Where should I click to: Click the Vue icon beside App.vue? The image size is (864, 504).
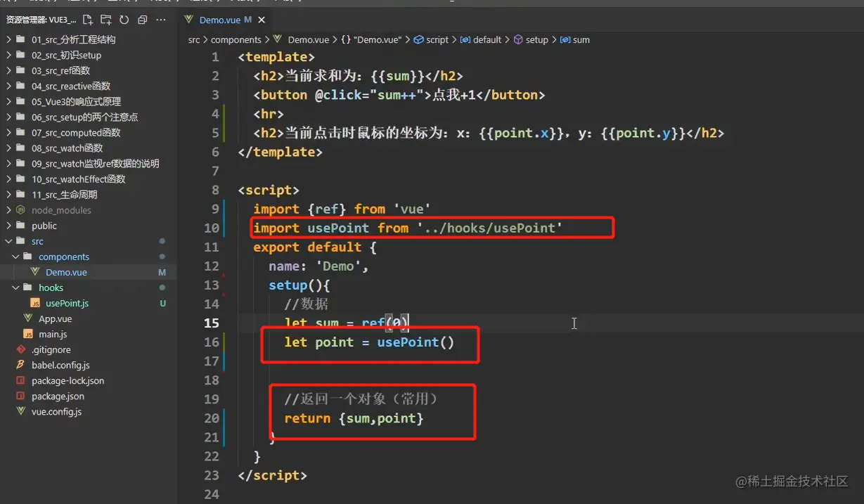[x=28, y=318]
